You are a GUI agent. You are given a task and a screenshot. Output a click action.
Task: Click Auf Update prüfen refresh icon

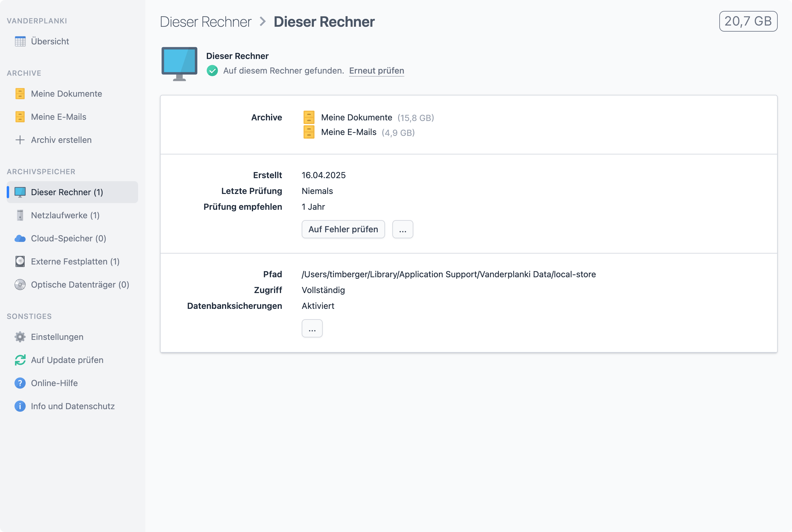coord(20,360)
